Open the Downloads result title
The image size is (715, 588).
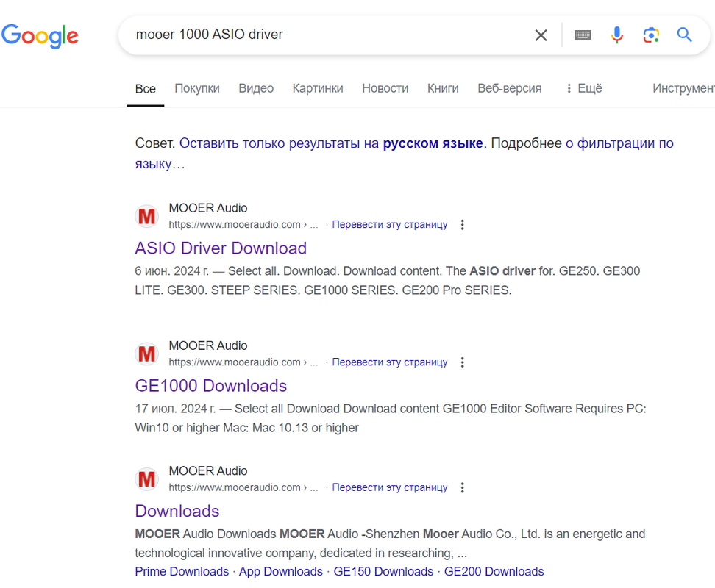click(x=177, y=511)
